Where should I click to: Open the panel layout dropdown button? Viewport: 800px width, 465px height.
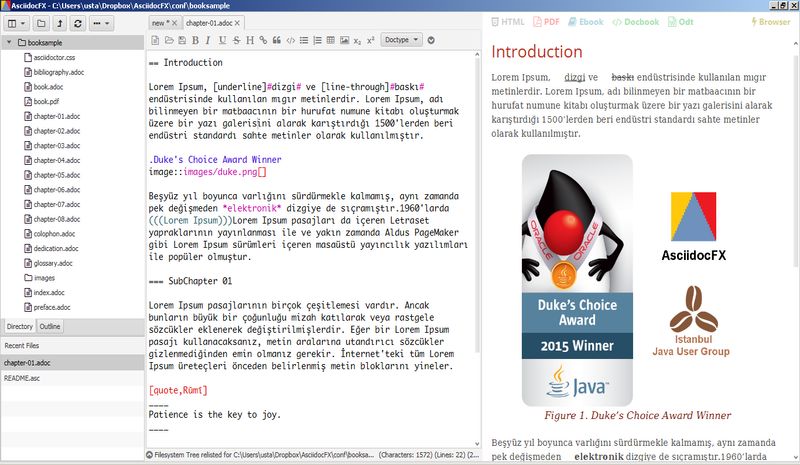pyautogui.click(x=16, y=23)
